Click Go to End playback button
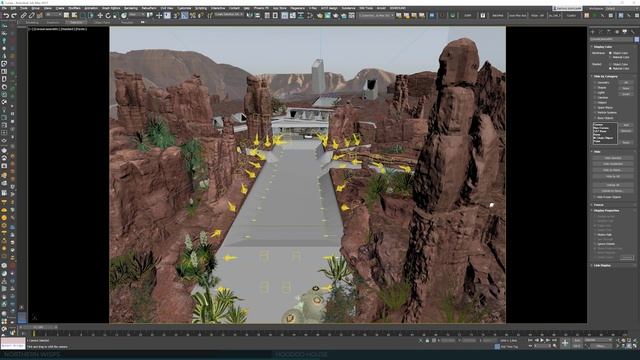 (554, 340)
